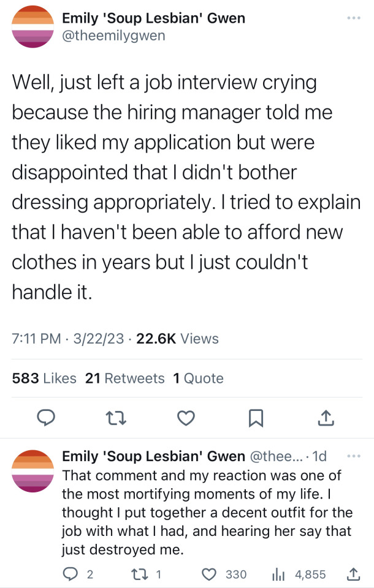Open more options for main tweet

[354, 18]
